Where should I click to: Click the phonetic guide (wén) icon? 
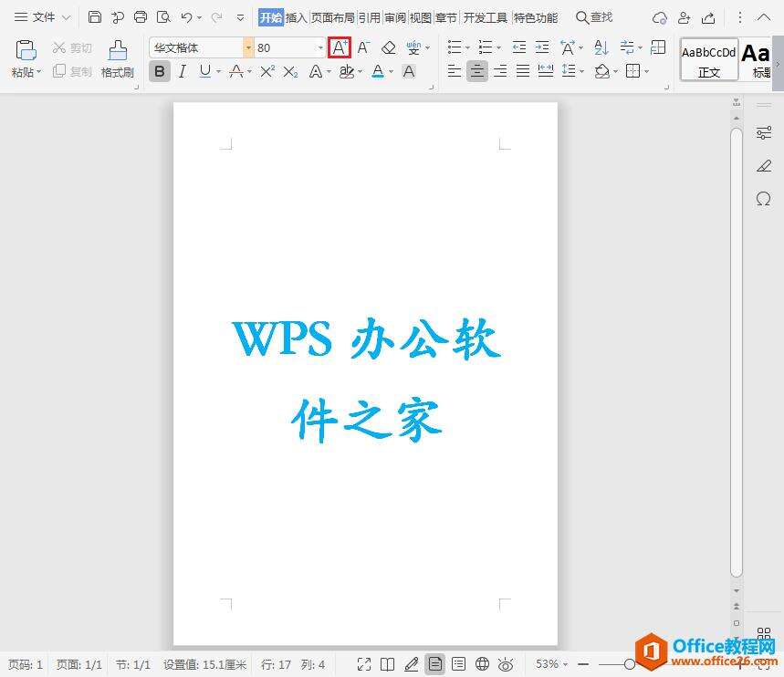pos(413,47)
